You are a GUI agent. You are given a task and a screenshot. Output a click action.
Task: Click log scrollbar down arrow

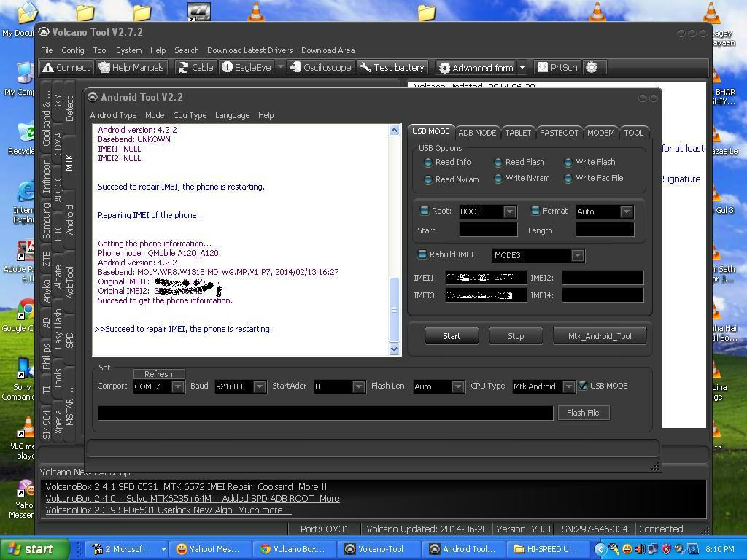click(395, 349)
